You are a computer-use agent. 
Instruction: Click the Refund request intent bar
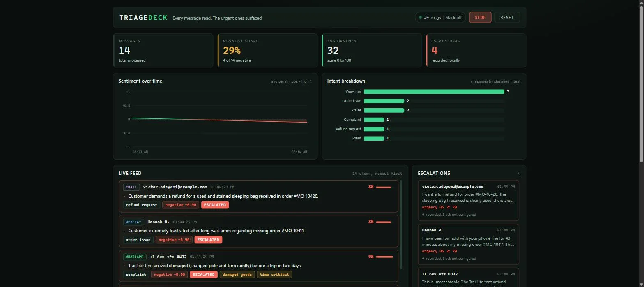click(x=374, y=129)
